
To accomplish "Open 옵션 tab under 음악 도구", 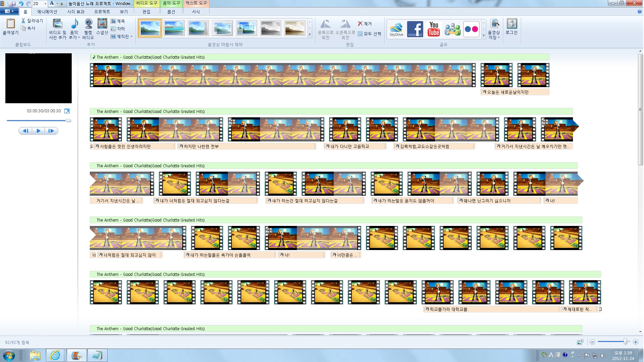I will (x=171, y=12).
